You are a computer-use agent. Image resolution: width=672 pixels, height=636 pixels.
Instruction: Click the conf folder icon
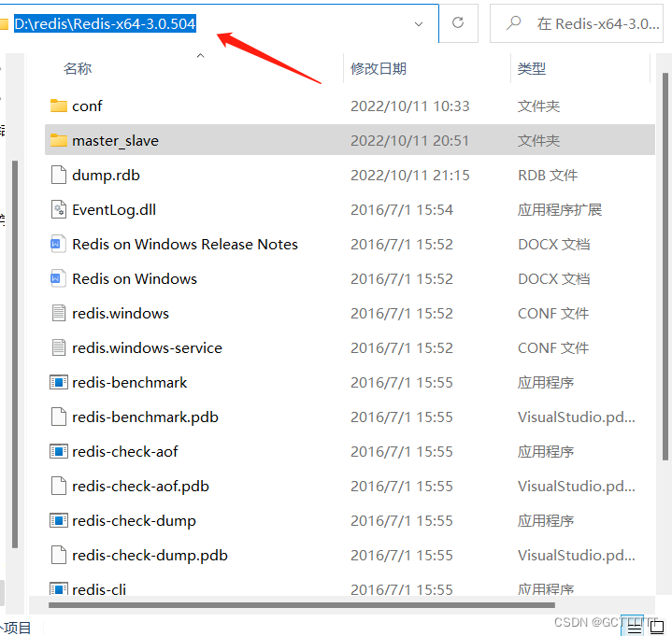coord(58,106)
